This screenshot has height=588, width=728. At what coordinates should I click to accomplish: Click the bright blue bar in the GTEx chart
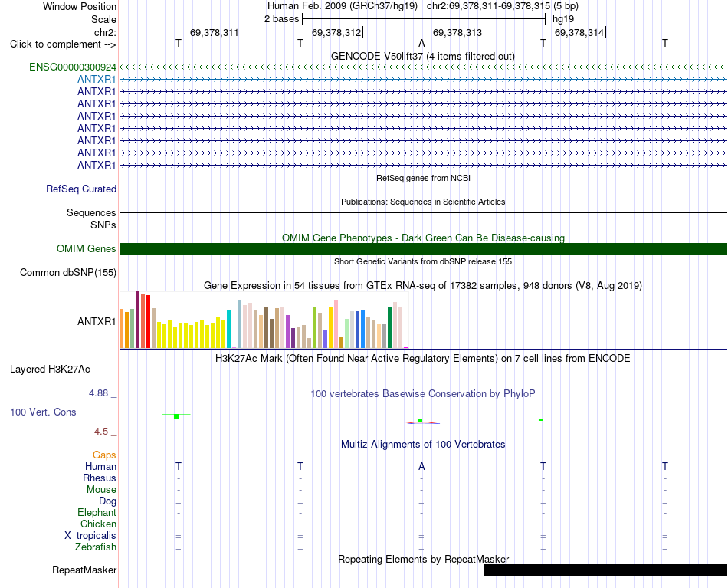pyautogui.click(x=362, y=329)
